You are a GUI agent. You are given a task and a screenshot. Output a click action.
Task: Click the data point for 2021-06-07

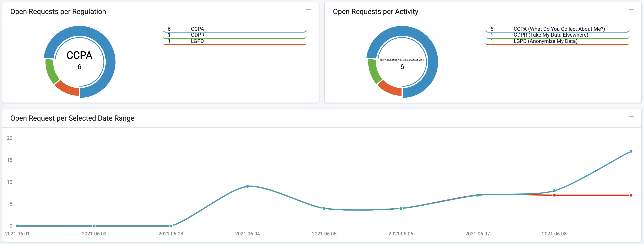tap(478, 195)
